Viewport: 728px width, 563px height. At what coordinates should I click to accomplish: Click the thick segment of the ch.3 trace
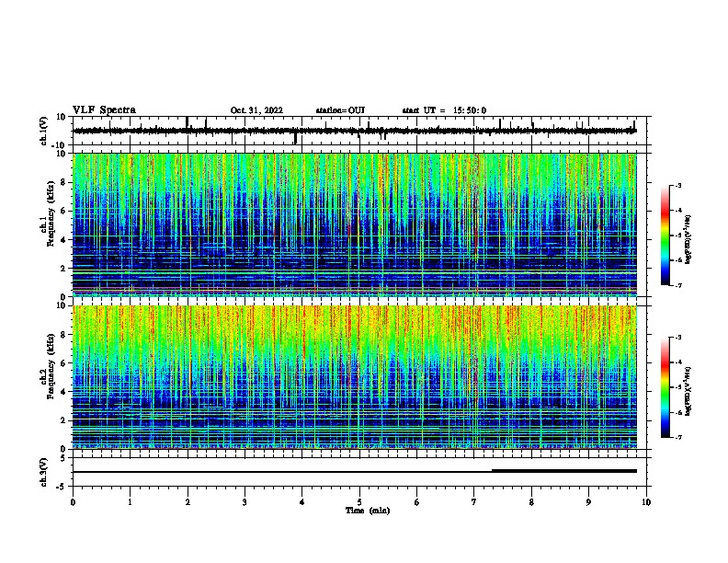click(564, 471)
